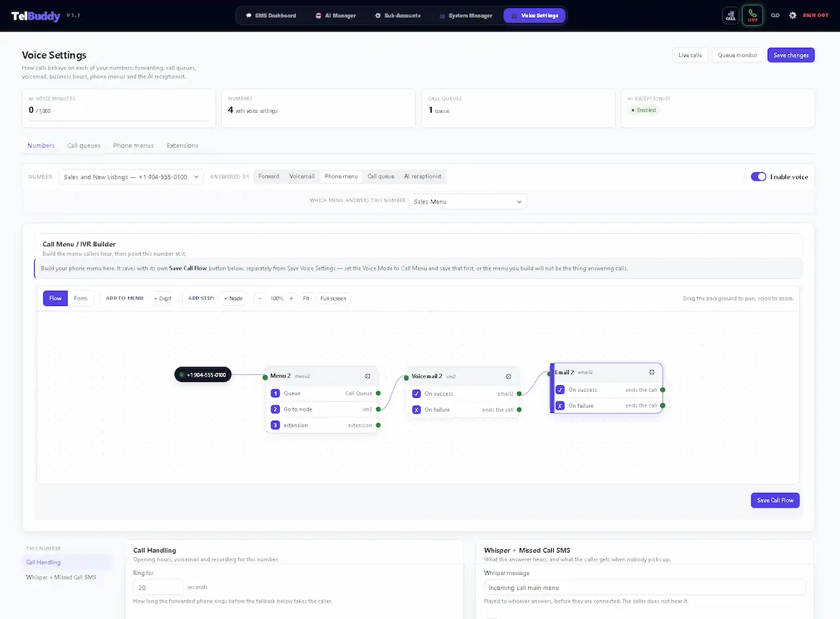Open the Sales Menu dropdown
Image resolution: width=840 pixels, height=619 pixels.
(x=468, y=202)
